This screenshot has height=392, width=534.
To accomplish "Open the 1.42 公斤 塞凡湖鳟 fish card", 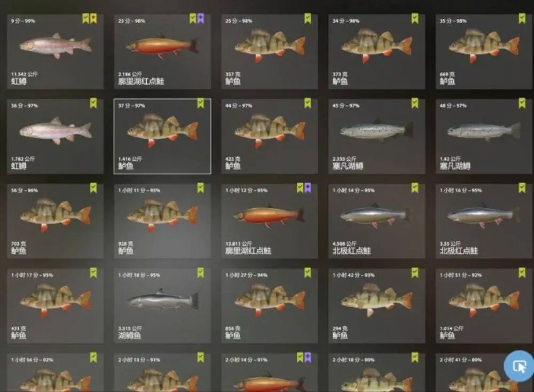I will [484, 136].
